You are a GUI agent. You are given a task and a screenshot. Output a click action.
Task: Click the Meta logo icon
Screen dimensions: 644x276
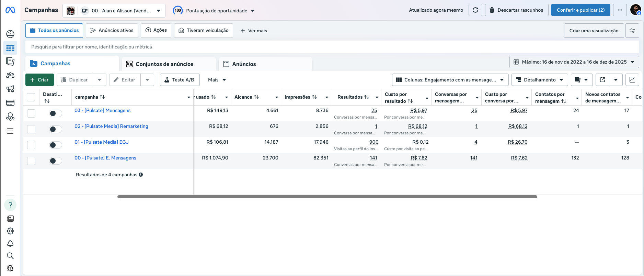(x=10, y=10)
